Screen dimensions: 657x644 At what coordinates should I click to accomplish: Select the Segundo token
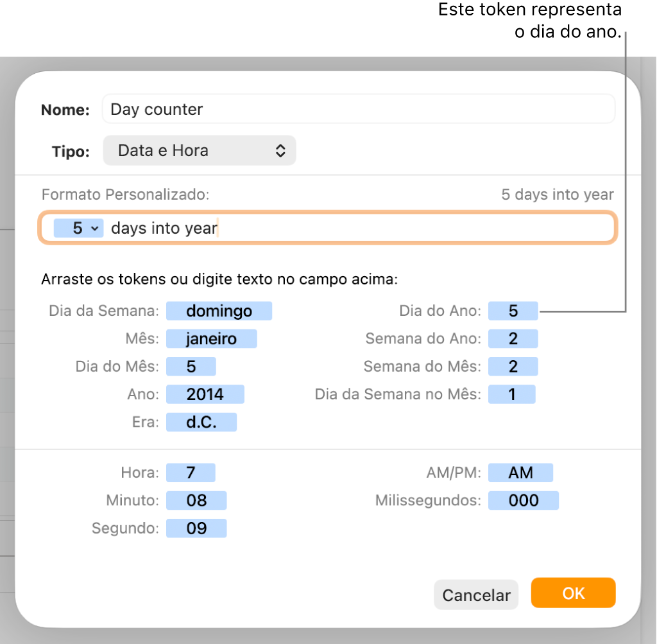(196, 528)
